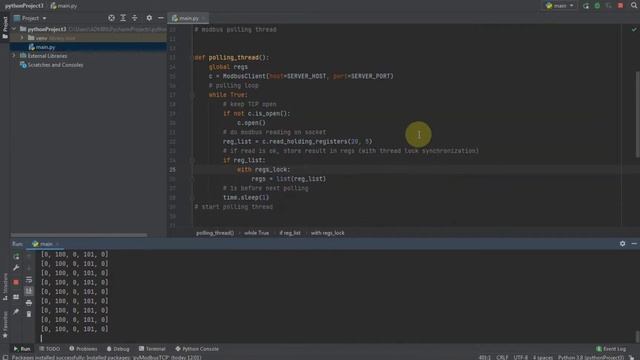Toggle soft-wrap in Run console
Screen dimensions: 640x360
tap(29, 280)
